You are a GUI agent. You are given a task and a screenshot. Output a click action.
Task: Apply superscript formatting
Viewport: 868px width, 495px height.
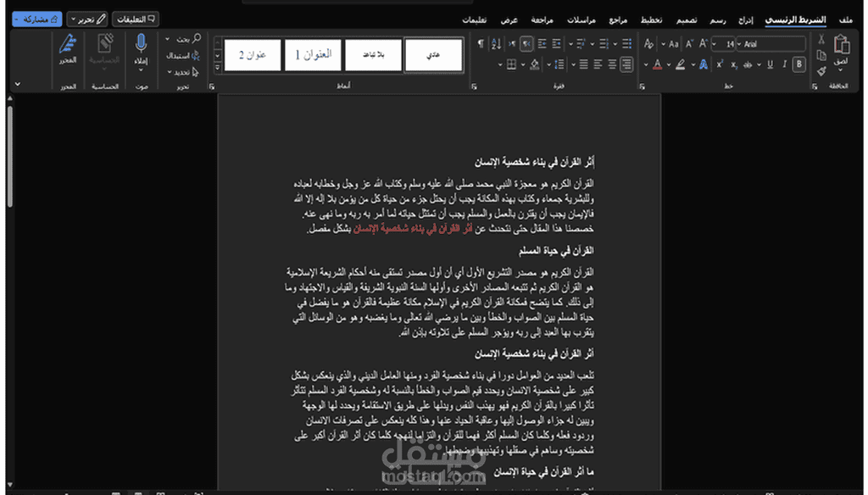pyautogui.click(x=719, y=64)
